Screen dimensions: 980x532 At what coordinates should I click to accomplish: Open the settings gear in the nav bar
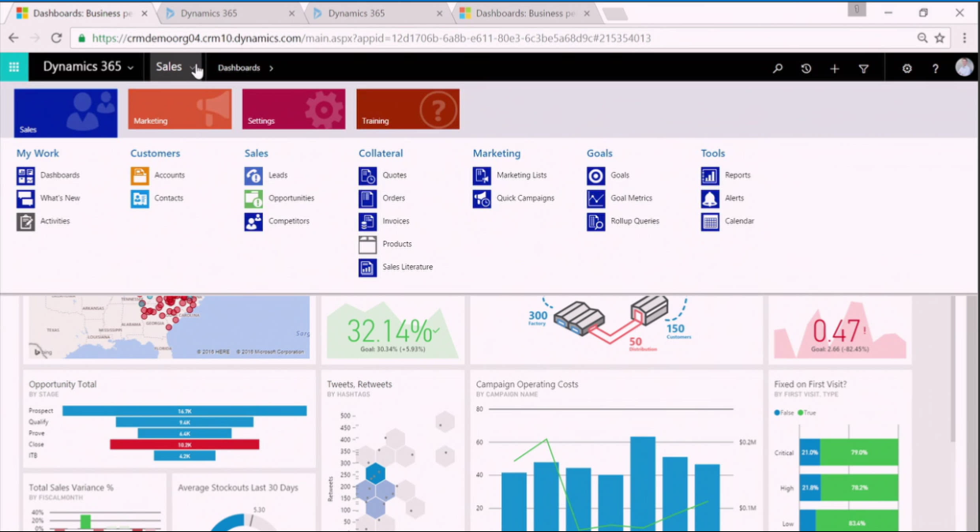tap(907, 69)
